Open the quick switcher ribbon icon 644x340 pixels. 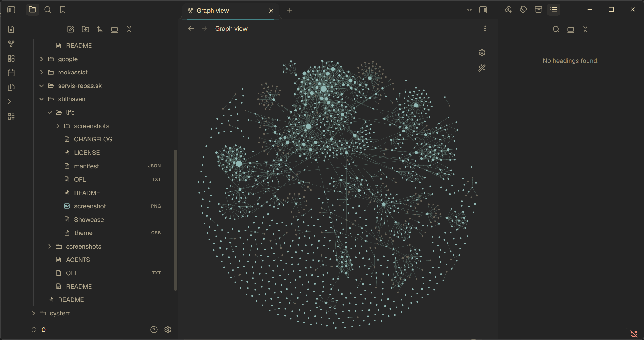pos(11,29)
